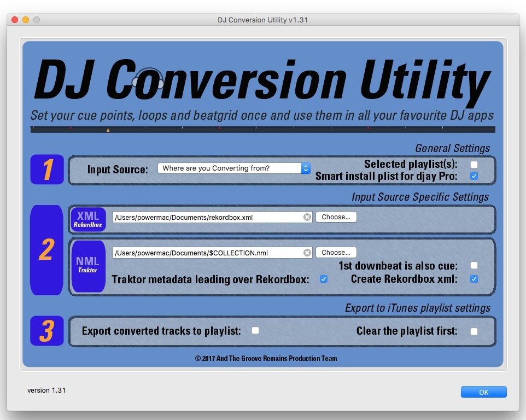Open the Input Source dropdown

tap(234, 168)
